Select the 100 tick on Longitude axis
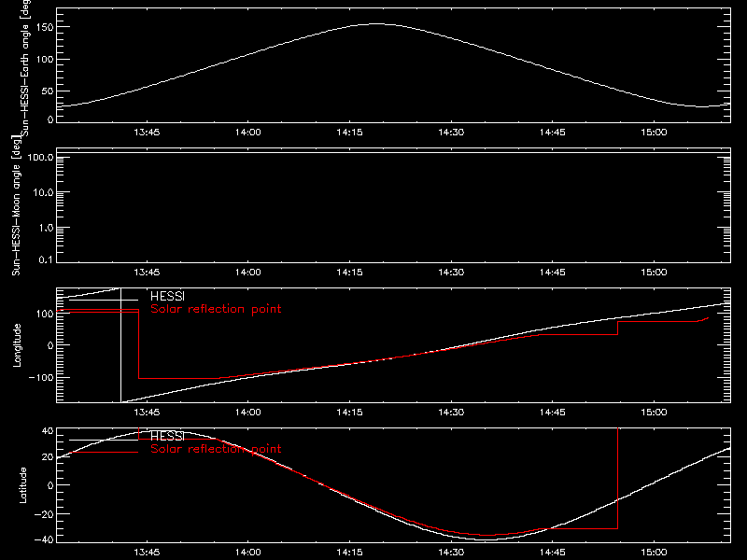This screenshot has width=747, height=560. tap(44, 314)
